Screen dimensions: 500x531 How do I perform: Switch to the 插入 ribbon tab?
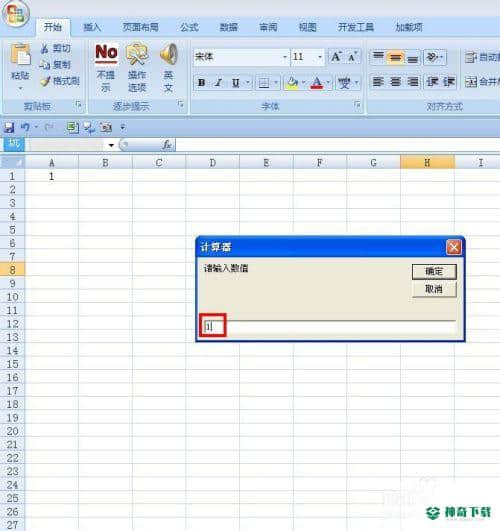pyautogui.click(x=92, y=27)
